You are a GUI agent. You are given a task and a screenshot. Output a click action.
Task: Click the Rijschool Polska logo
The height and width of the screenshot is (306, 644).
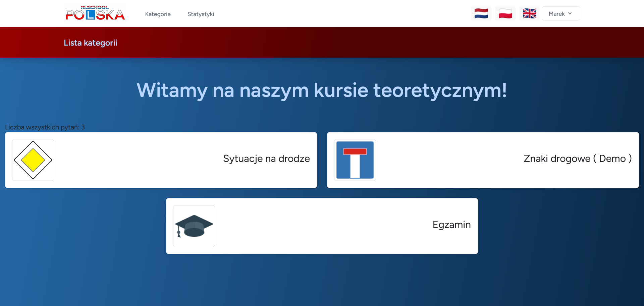(x=95, y=13)
